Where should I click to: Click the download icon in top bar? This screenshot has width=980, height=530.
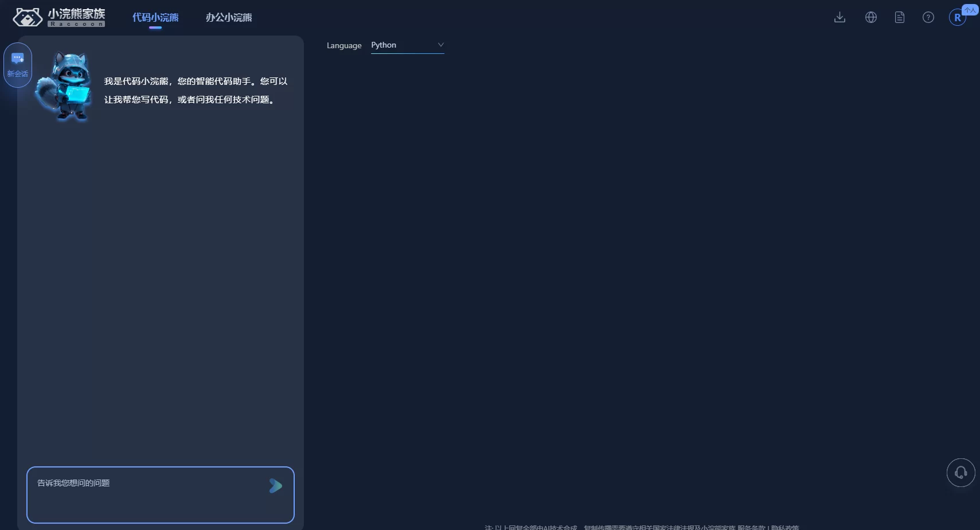tap(840, 17)
